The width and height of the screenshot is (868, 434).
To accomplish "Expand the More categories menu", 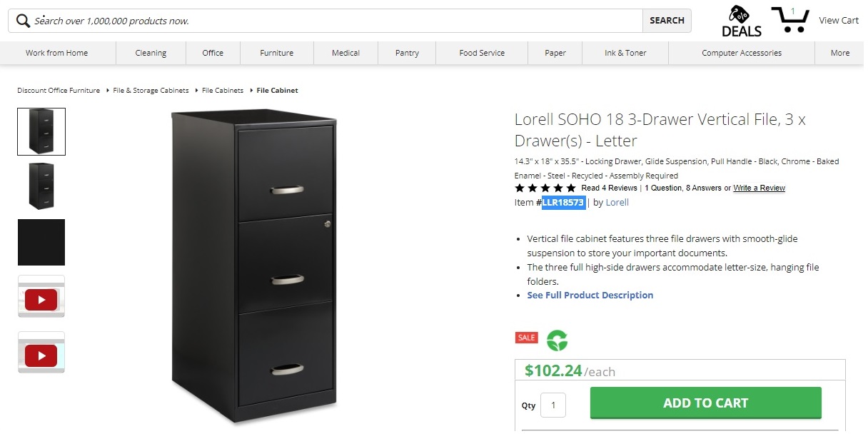I will coord(839,53).
